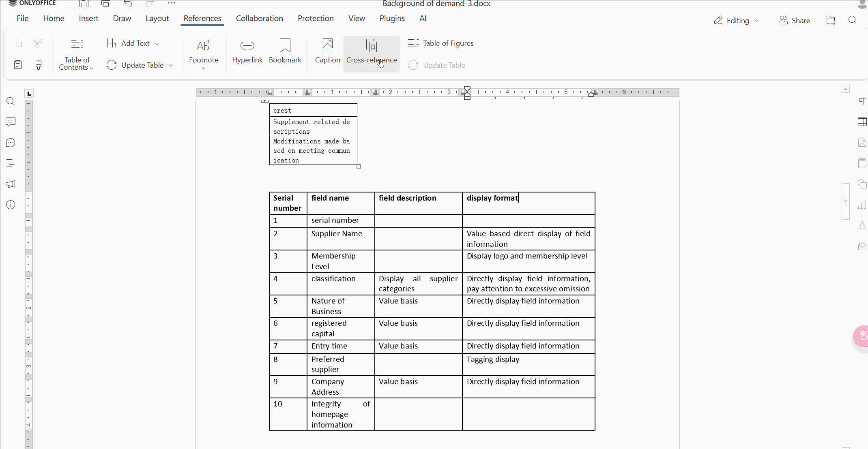Click the tab stop selector on ruler
The image size is (868, 449).
pyautogui.click(x=29, y=94)
